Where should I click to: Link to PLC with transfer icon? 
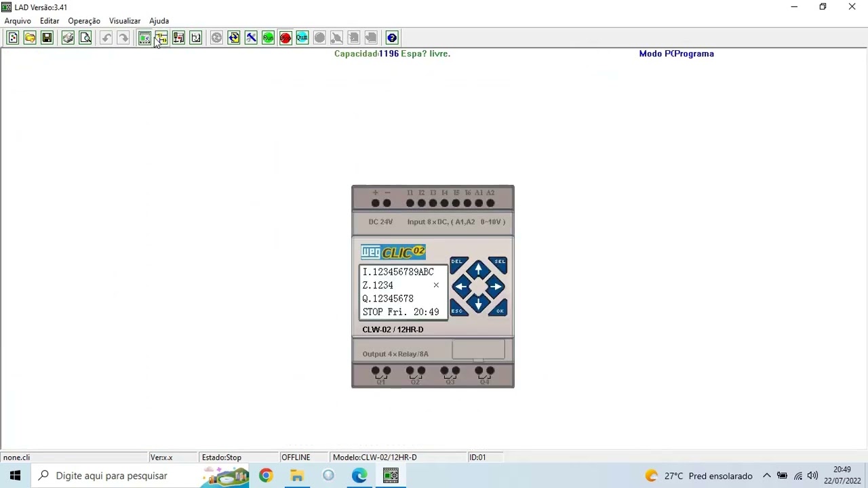coord(234,38)
